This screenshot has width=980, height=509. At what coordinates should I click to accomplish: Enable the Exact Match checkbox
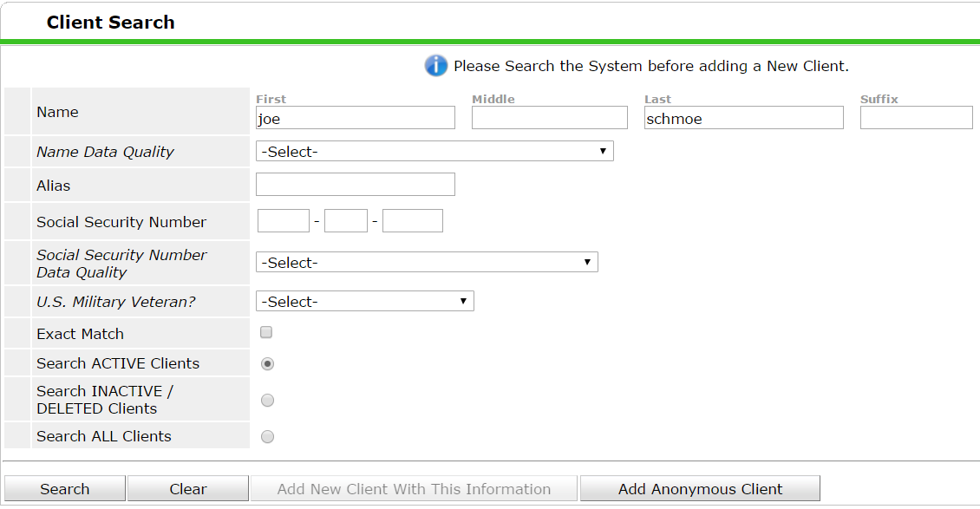(x=266, y=332)
